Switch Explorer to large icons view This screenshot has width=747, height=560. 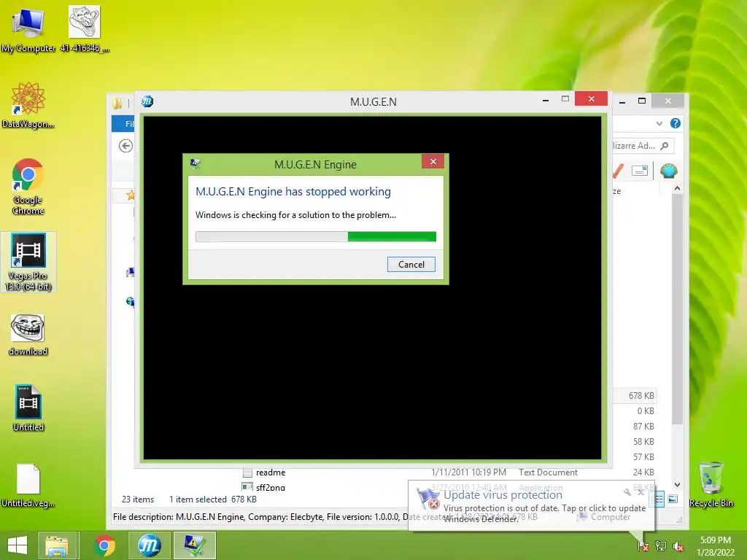click(x=673, y=499)
